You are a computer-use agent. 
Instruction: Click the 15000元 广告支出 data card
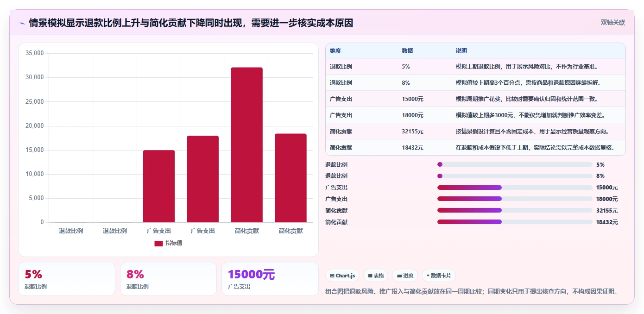tap(270, 279)
